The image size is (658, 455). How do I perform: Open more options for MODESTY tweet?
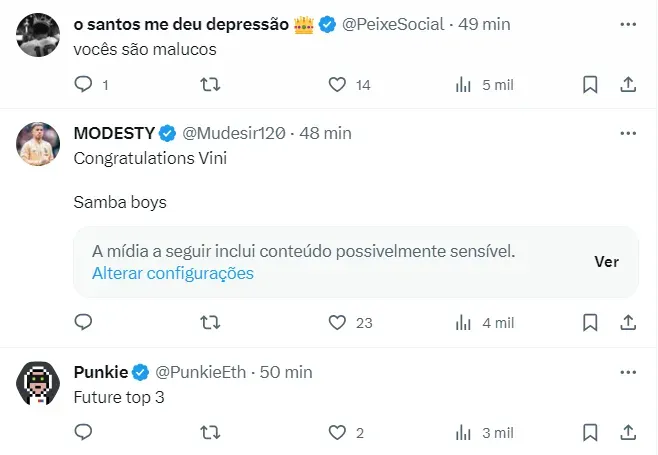click(628, 133)
